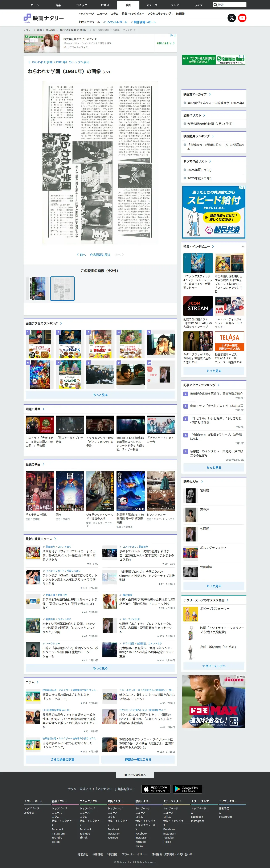Select the first image thumbnail in gallery
270x868 pixels.
[37, 288]
